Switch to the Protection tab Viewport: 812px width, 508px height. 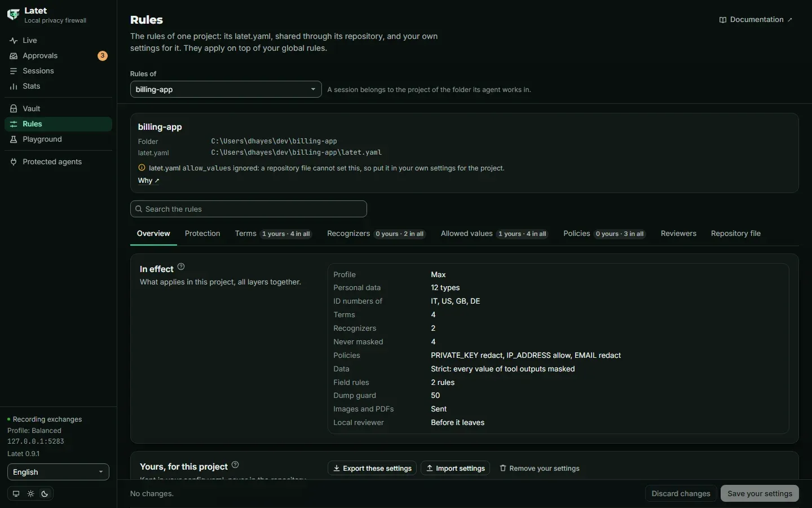click(x=202, y=234)
